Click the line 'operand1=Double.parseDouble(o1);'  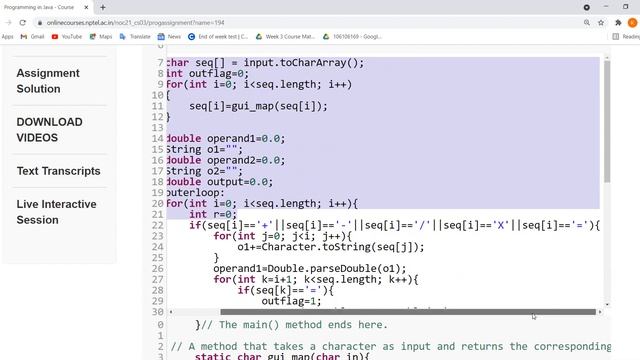click(x=310, y=269)
